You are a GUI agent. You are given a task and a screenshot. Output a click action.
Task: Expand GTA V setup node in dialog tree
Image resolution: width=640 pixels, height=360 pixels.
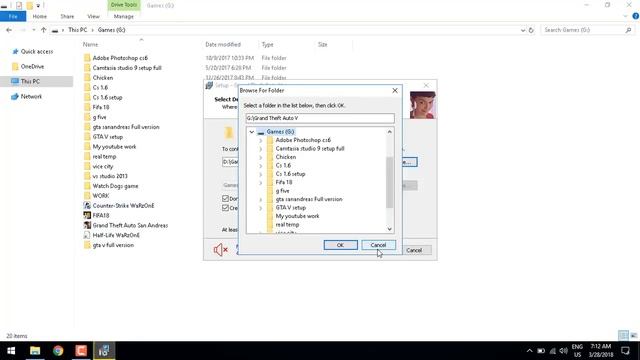click(260, 208)
